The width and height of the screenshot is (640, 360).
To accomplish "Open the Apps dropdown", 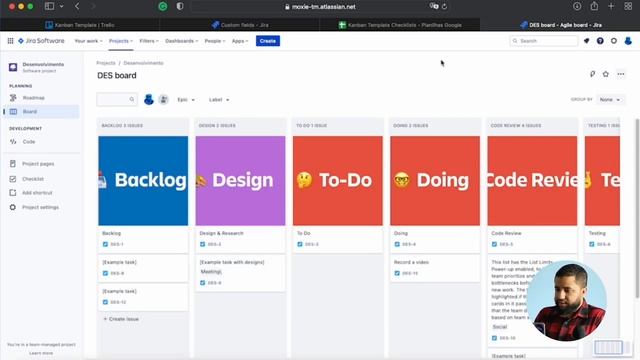I will point(240,41).
